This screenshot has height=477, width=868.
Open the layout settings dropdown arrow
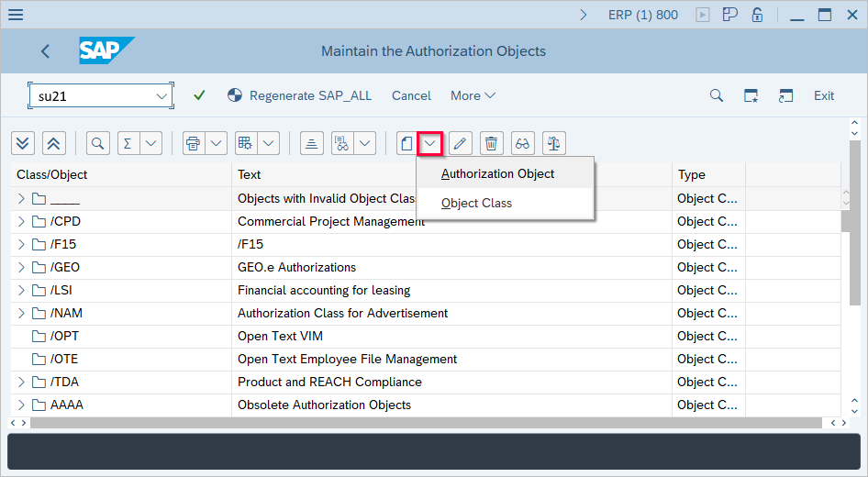click(x=269, y=143)
